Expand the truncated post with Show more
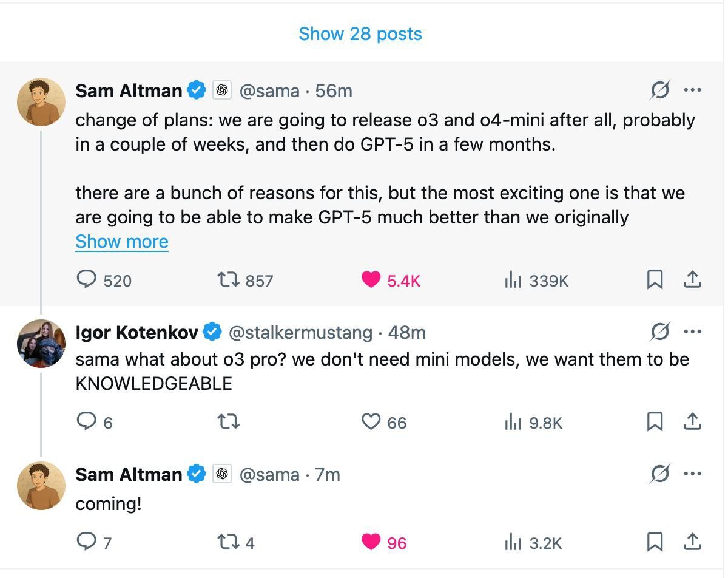The height and width of the screenshot is (578, 728). (121, 242)
